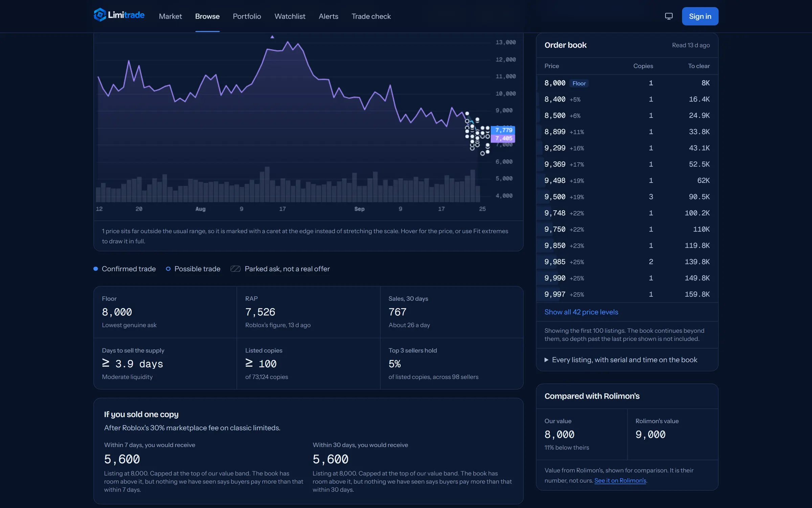Viewport: 812px width, 508px height.
Task: Click Show all 42 price levels
Action: (x=581, y=312)
